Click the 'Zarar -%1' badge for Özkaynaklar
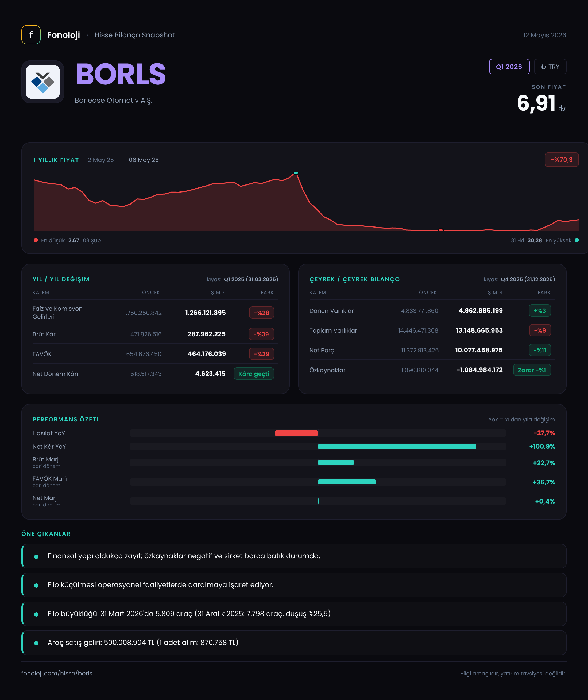The height and width of the screenshot is (700, 588). 532,370
